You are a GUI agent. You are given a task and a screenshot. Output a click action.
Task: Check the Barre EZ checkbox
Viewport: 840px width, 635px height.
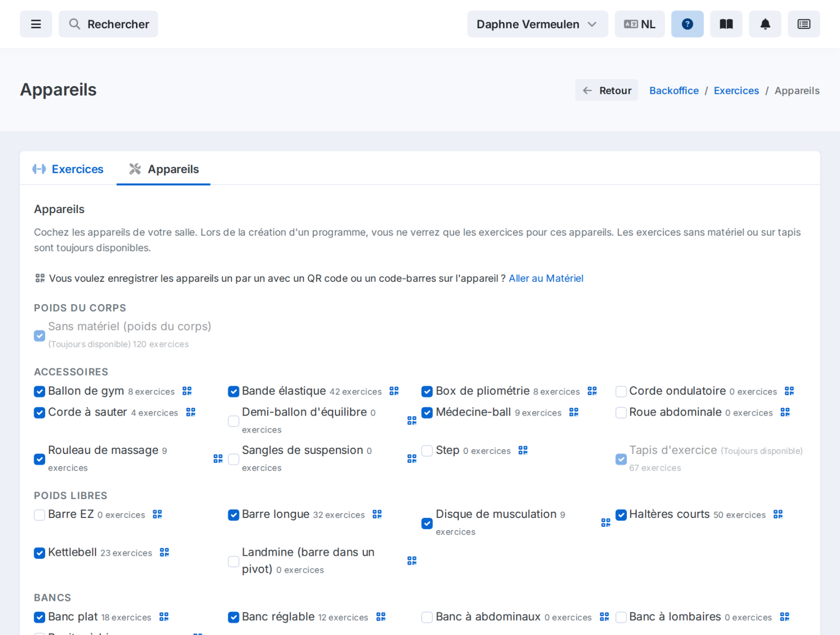[39, 515]
